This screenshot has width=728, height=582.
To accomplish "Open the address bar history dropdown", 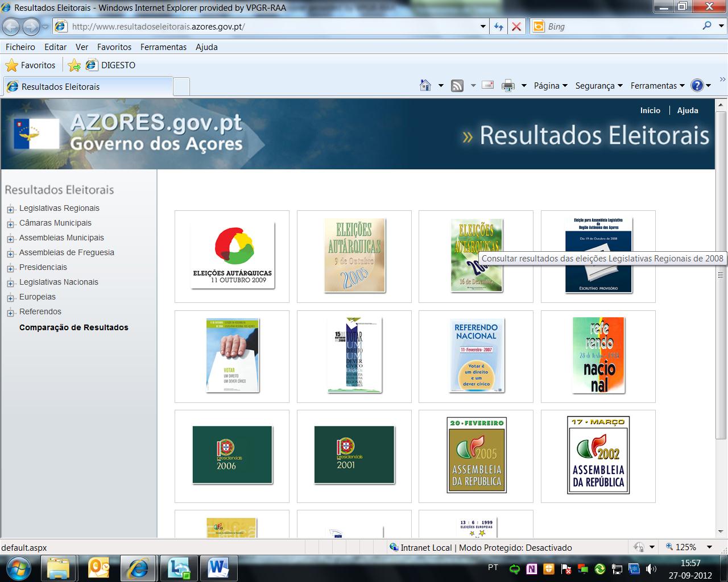I will point(482,26).
